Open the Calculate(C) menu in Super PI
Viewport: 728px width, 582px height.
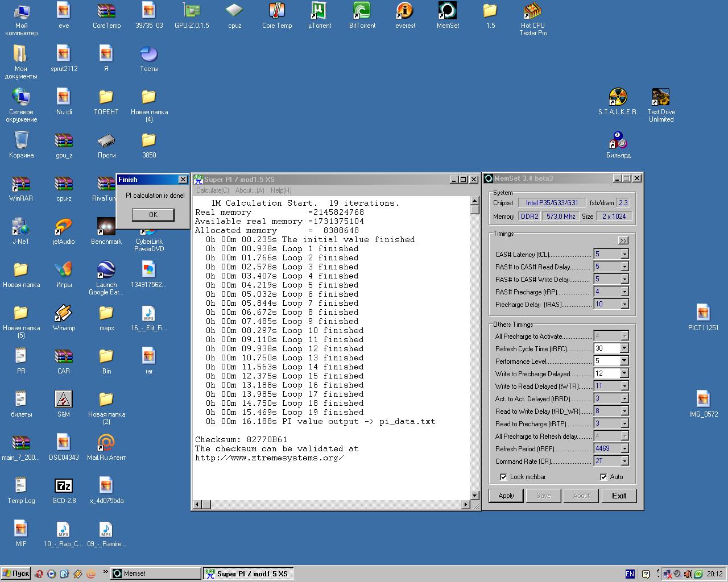[213, 190]
